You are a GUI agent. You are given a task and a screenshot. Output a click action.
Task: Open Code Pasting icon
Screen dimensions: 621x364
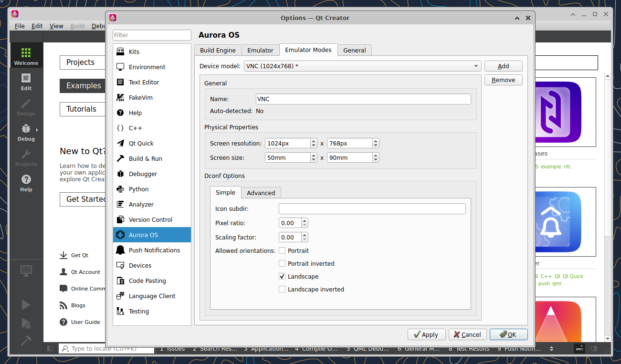coord(120,281)
